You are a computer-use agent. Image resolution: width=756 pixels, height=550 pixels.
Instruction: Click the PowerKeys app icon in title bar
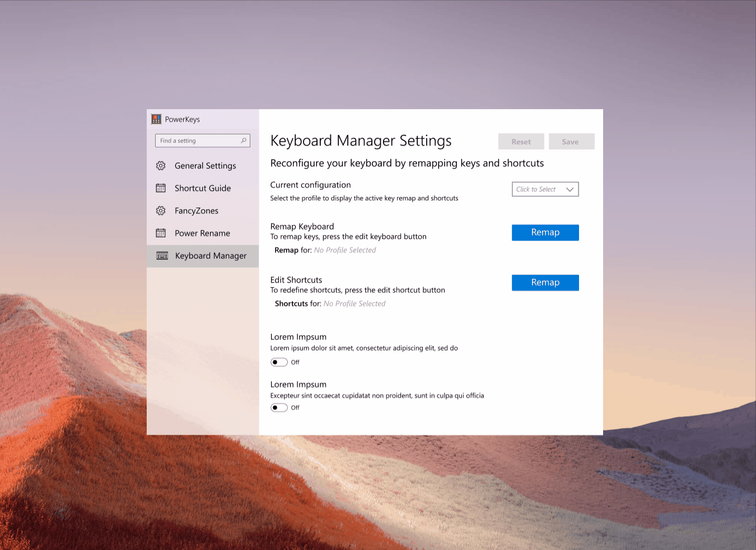(x=156, y=119)
